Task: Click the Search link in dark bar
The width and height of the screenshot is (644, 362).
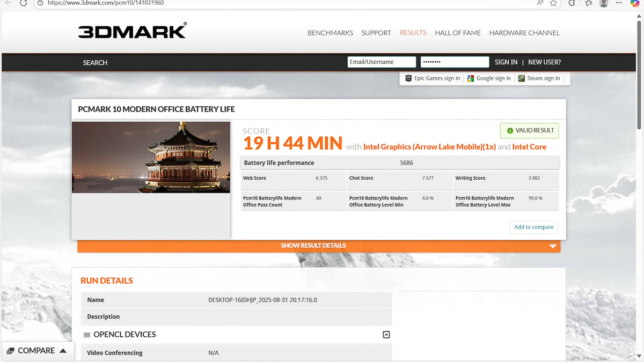Action: [95, 63]
